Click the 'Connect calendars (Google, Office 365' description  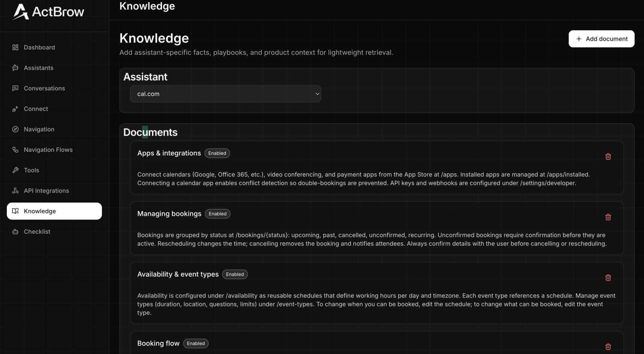(x=363, y=179)
